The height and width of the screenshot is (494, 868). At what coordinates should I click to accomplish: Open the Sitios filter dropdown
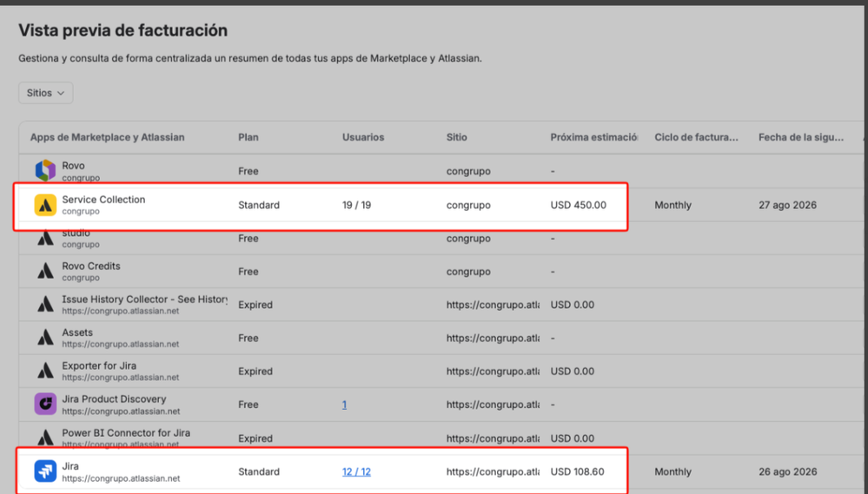[x=45, y=93]
